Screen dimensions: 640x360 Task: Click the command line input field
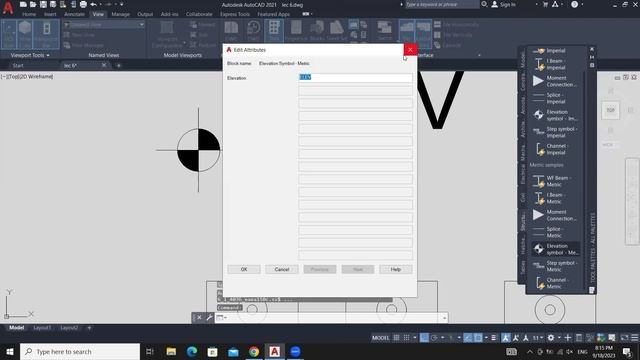[x=331, y=318]
